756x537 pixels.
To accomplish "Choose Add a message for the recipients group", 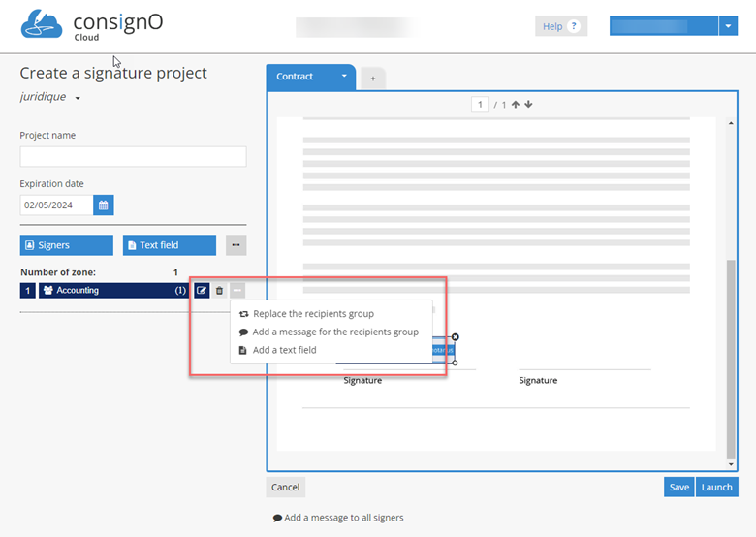I will [x=335, y=332].
